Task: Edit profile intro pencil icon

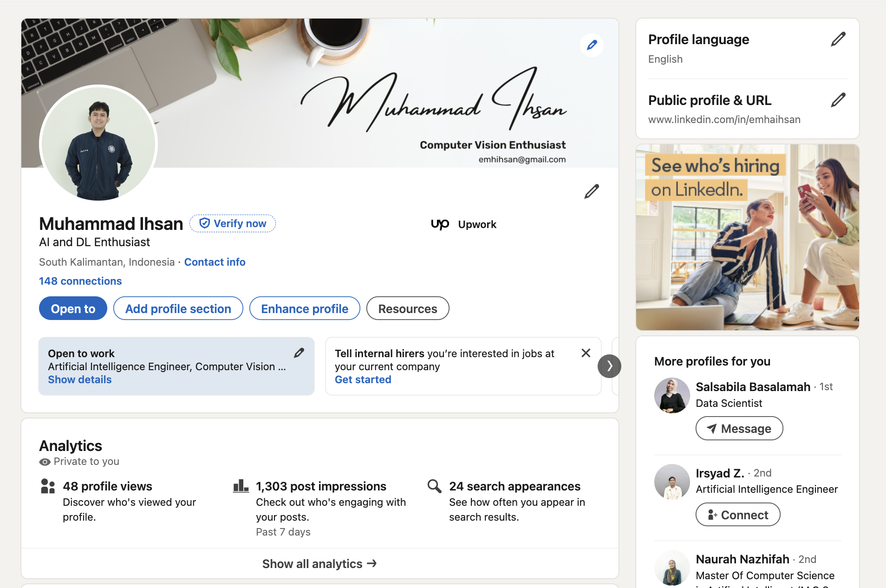Action: pos(592,191)
